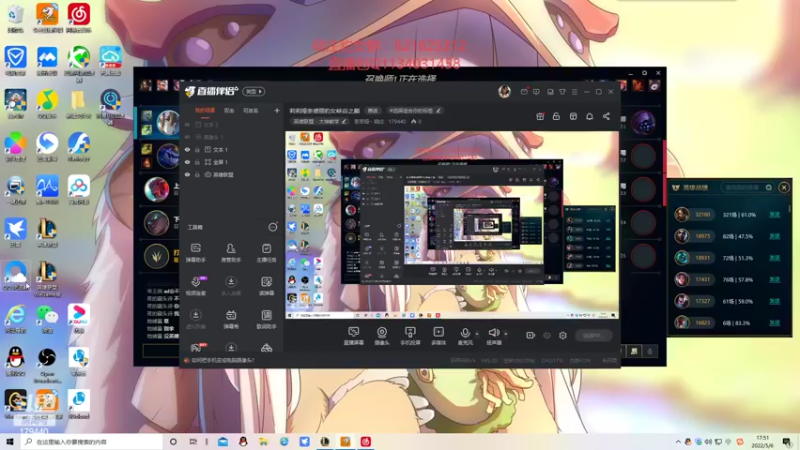This screenshot has width=800, height=450.
Task: Open Tencent QQ from taskbar
Action: (243, 441)
